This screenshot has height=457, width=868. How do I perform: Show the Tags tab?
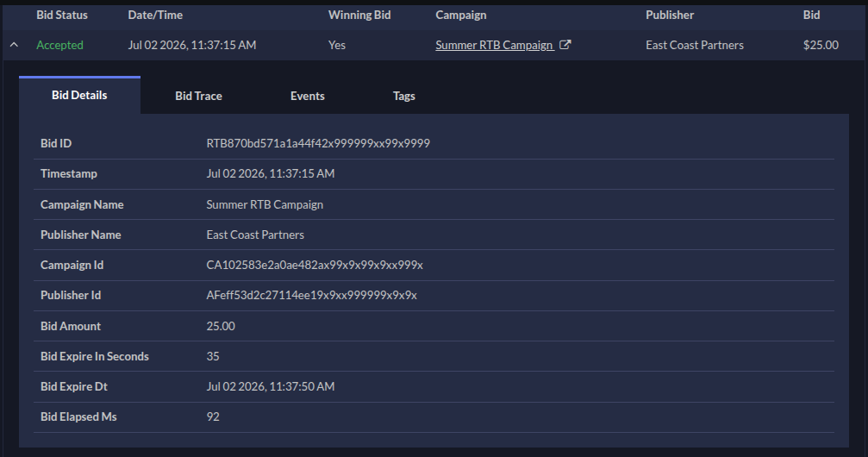coord(404,96)
